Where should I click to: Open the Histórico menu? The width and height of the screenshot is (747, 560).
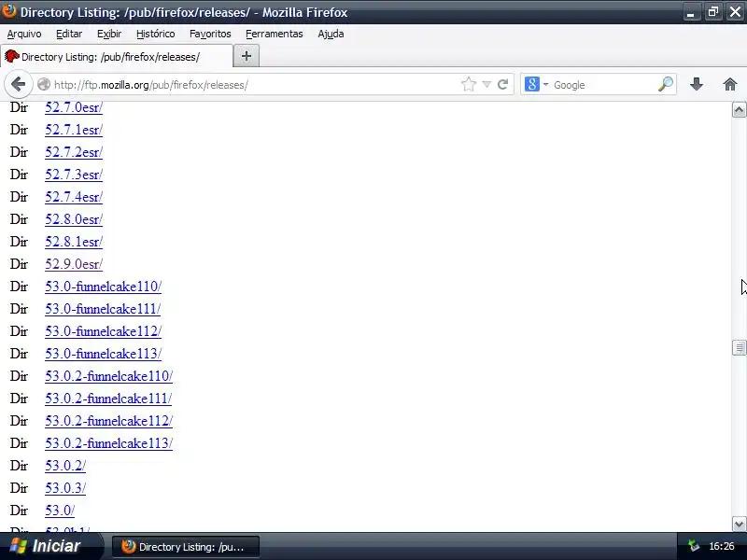click(155, 34)
